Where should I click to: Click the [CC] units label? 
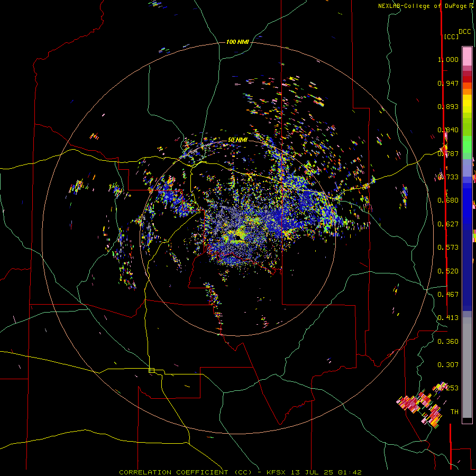click(451, 36)
